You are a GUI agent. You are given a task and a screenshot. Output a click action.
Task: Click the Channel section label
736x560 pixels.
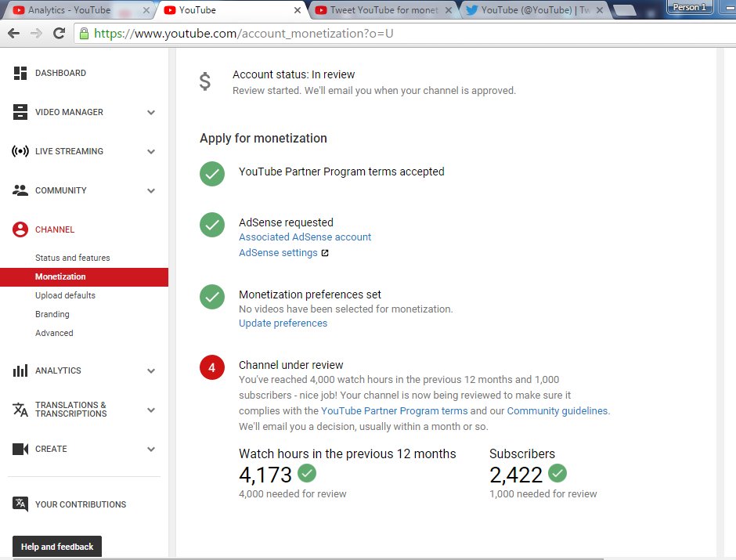tap(55, 229)
